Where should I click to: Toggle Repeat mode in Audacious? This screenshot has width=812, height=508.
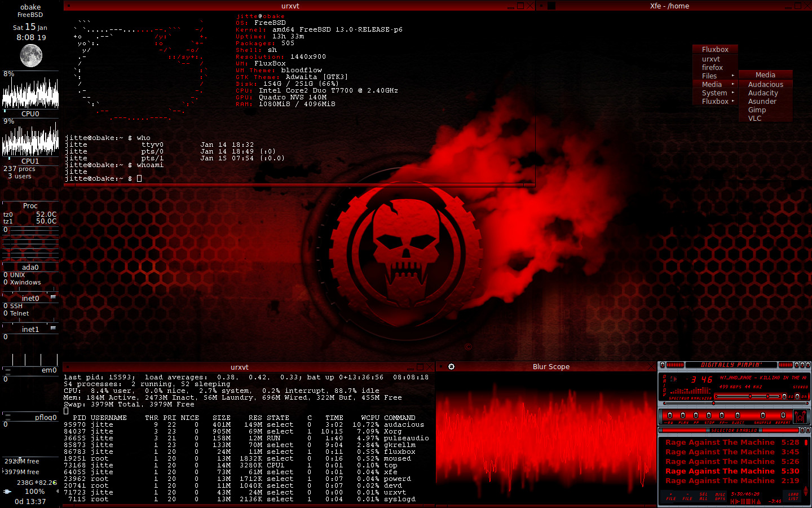pos(783,415)
